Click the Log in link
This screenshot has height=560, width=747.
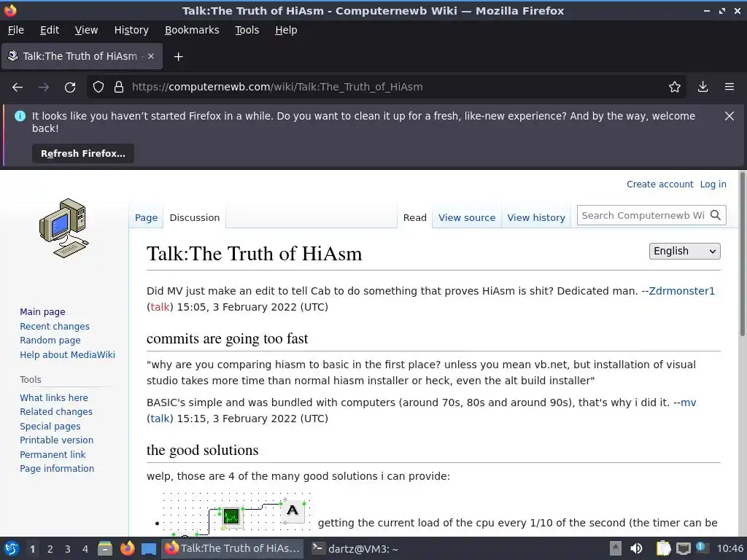coord(713,184)
